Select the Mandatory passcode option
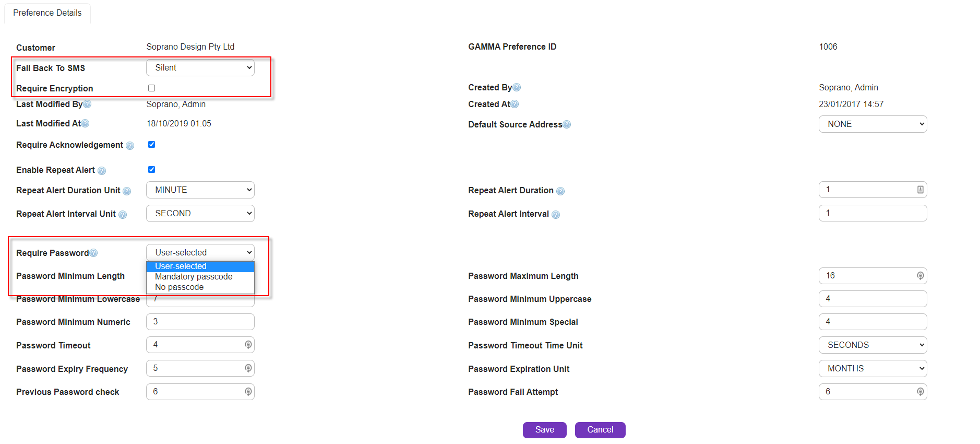The image size is (980, 444). point(194,277)
